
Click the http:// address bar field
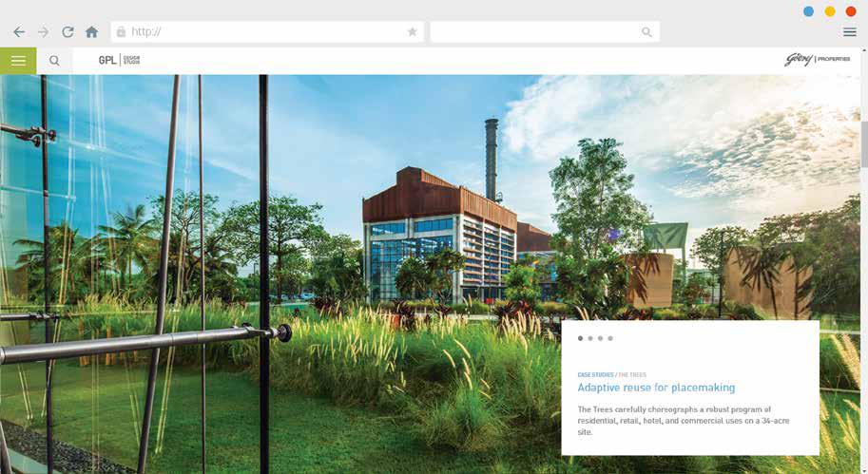pos(267,32)
